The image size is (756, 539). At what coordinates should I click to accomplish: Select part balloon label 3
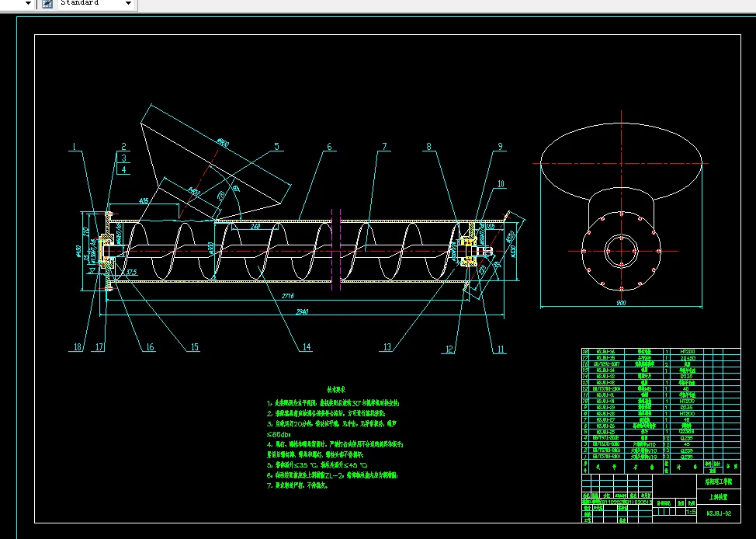point(124,158)
